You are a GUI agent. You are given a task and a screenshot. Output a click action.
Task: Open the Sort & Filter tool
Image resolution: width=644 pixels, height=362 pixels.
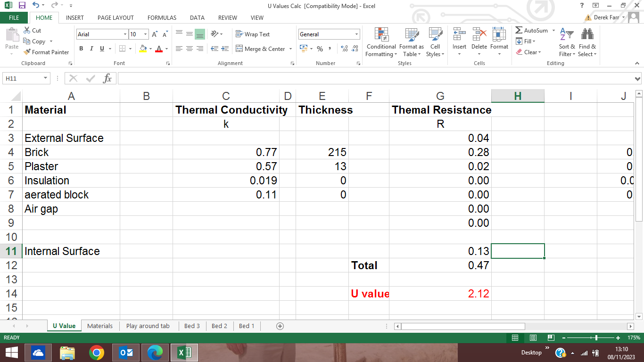(567, 42)
